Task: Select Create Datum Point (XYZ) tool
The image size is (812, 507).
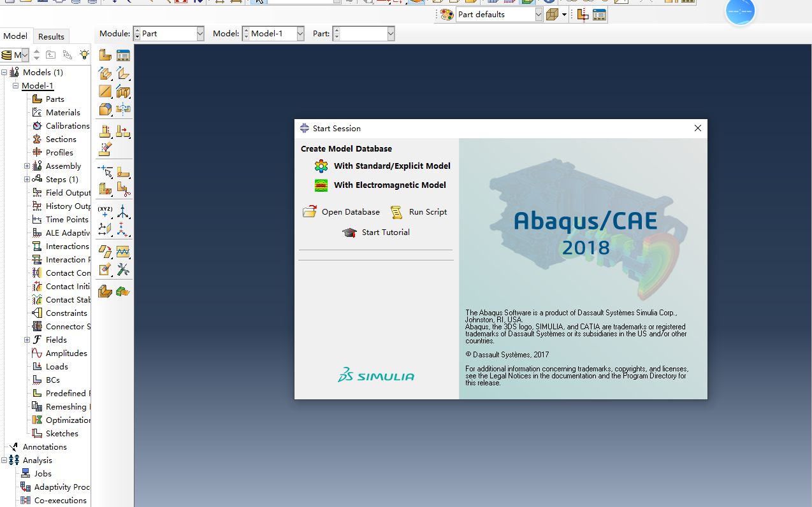Action: pos(105,211)
